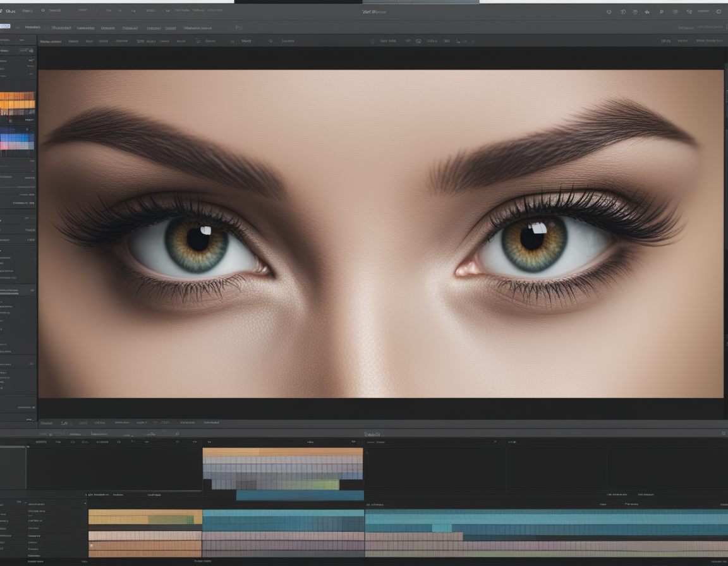Image resolution: width=728 pixels, height=566 pixels.
Task: Click the small circle icon before the top-left menu label
Action: 43,10
